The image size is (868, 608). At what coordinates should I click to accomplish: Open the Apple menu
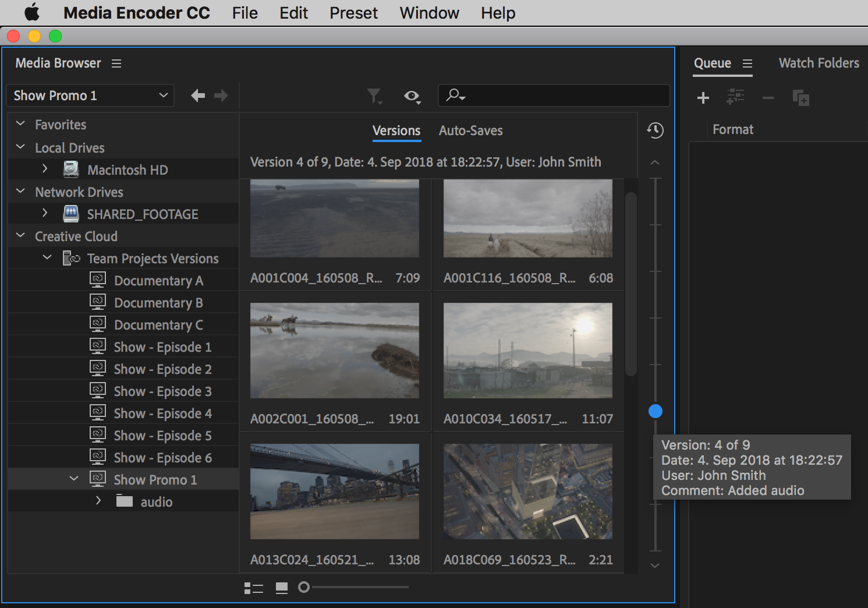click(32, 12)
